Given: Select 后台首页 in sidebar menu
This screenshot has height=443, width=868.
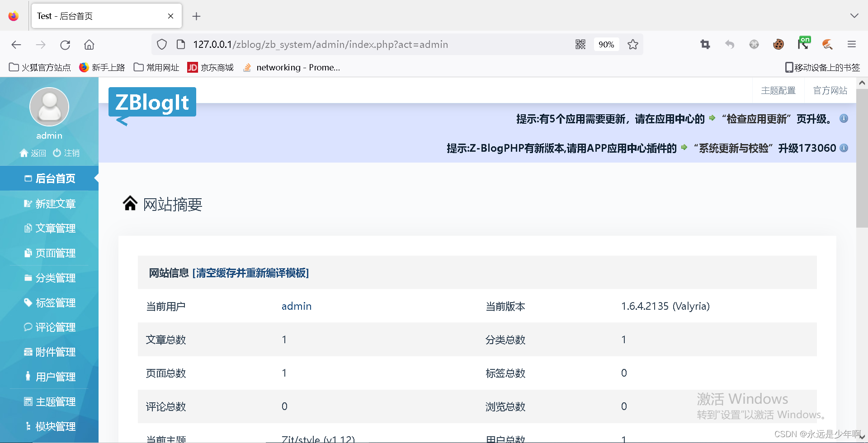Looking at the screenshot, I should click(x=49, y=178).
